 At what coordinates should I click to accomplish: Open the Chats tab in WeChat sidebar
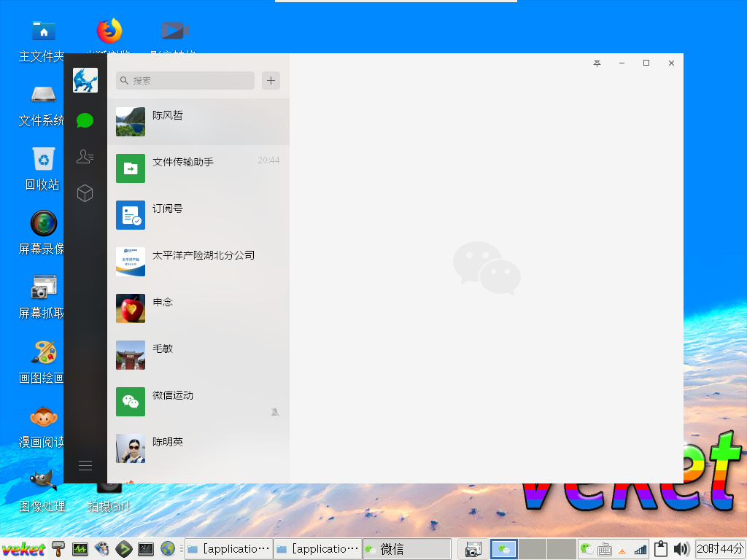pos(85,120)
